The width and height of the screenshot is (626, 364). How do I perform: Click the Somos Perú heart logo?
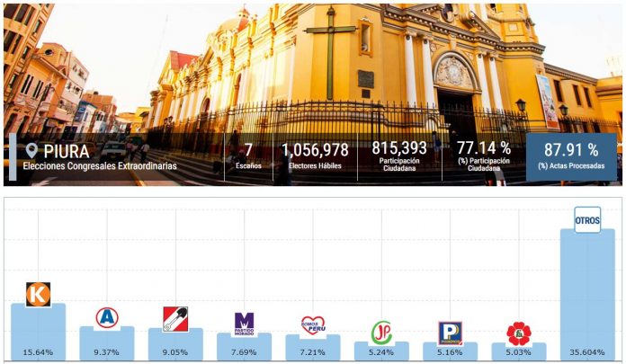point(312,324)
